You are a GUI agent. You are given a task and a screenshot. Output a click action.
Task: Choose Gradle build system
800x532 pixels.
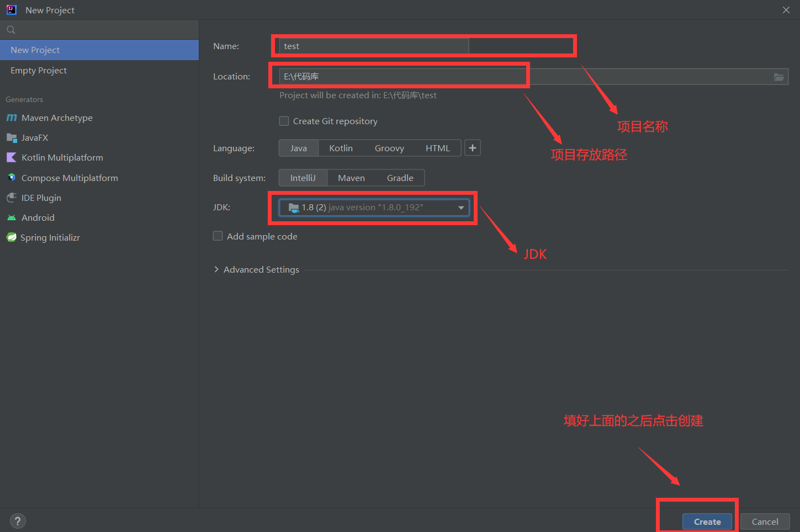point(400,178)
